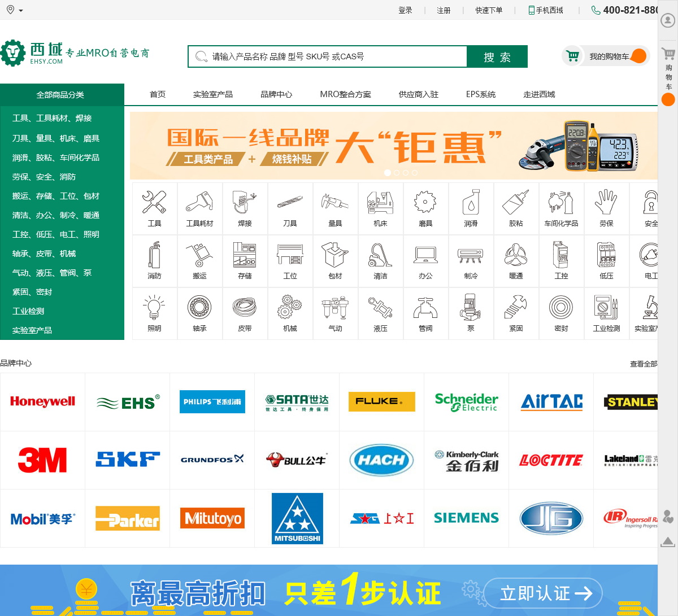The height and width of the screenshot is (616, 678).
Task: Open MRO整合方案 nav item
Action: [x=346, y=94]
